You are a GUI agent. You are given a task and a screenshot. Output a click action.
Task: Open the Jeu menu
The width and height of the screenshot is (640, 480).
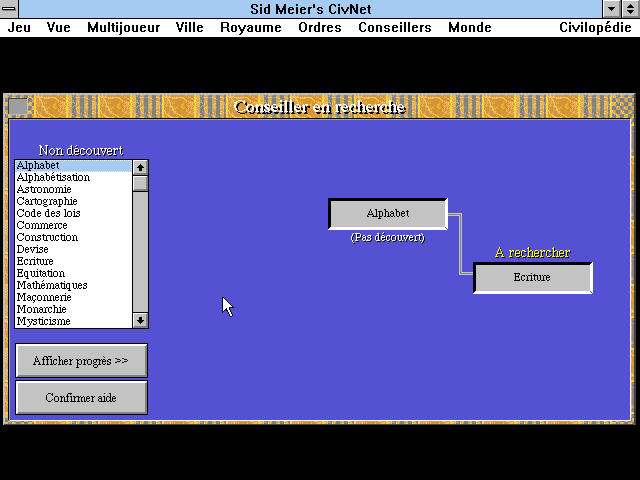[x=19, y=27]
